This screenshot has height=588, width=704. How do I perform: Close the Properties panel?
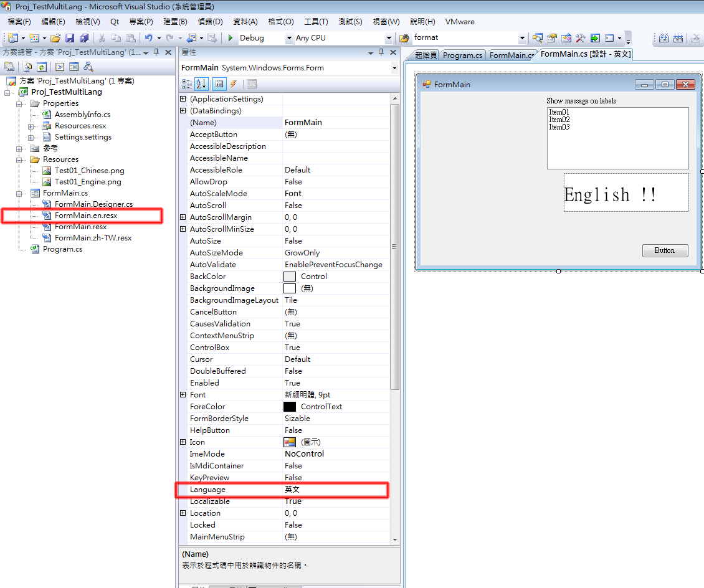click(x=393, y=52)
